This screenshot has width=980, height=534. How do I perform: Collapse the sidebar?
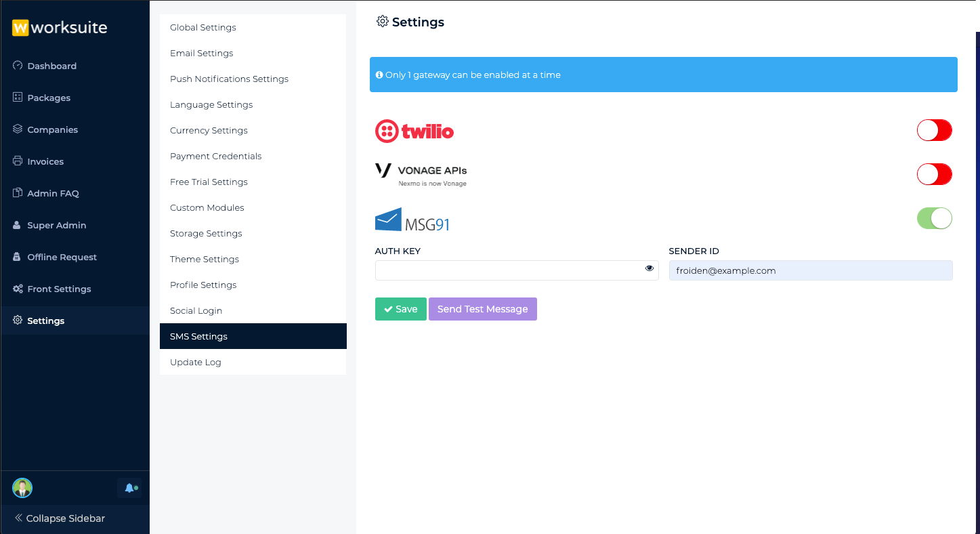(60, 518)
